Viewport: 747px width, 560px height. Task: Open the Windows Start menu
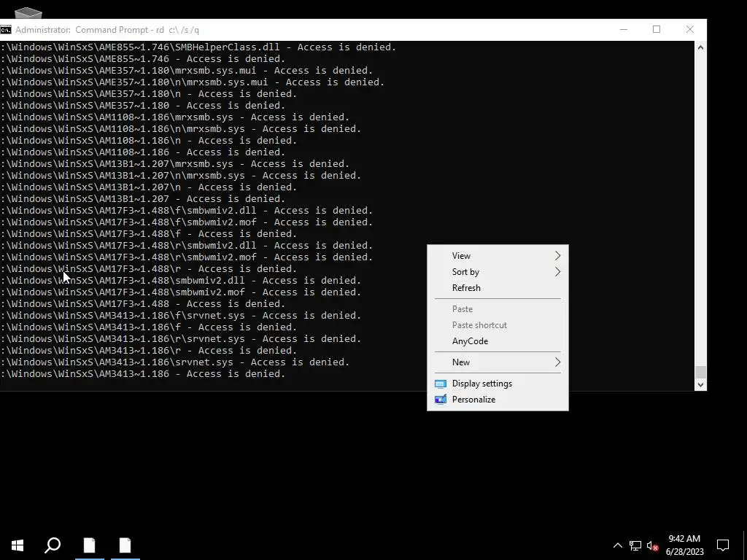pyautogui.click(x=18, y=545)
